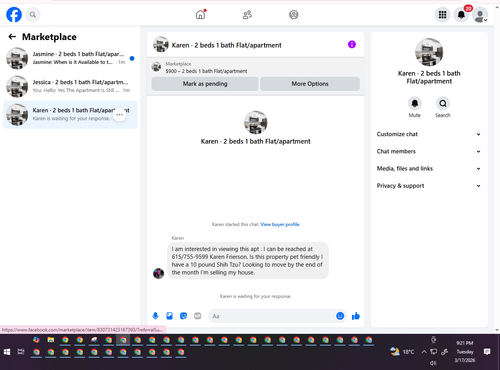Click the Mark as pending button
The image size is (500, 370).
[x=205, y=84]
